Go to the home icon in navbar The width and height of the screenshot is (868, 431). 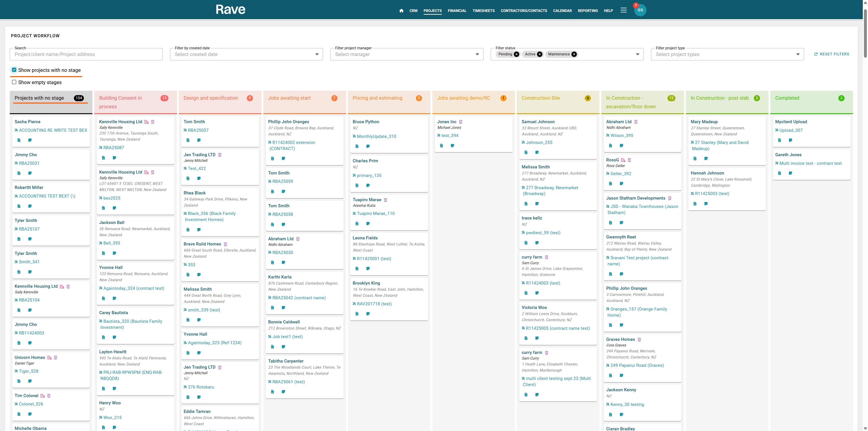pos(401,11)
